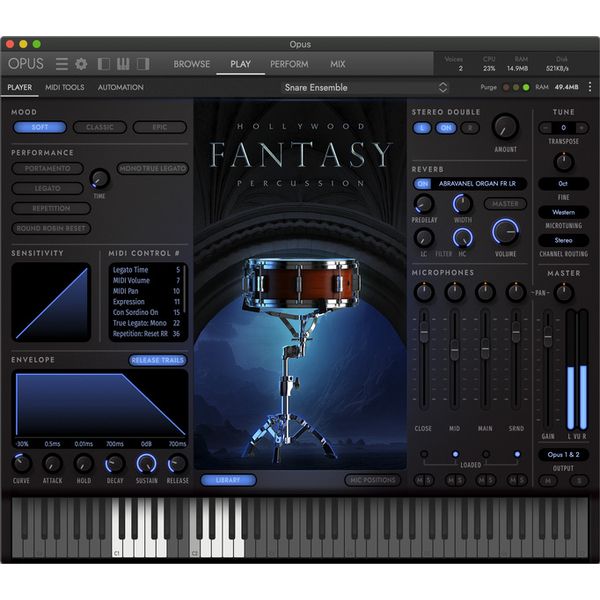This screenshot has height=600, width=600.
Task: Toggle Stereo Double ON
Action: tap(446, 128)
